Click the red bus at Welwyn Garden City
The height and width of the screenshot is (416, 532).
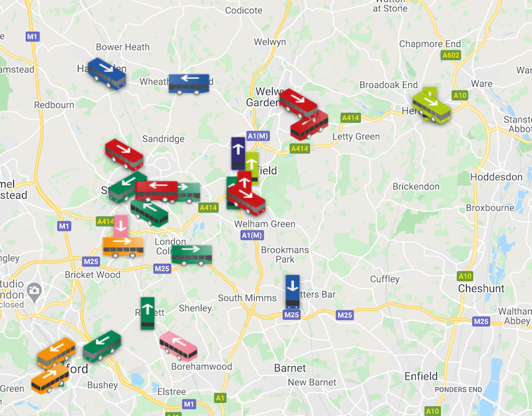(x=299, y=104)
